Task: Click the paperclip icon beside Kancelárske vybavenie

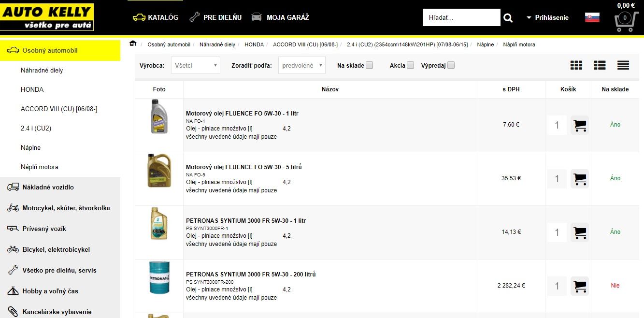Action: [13, 312]
